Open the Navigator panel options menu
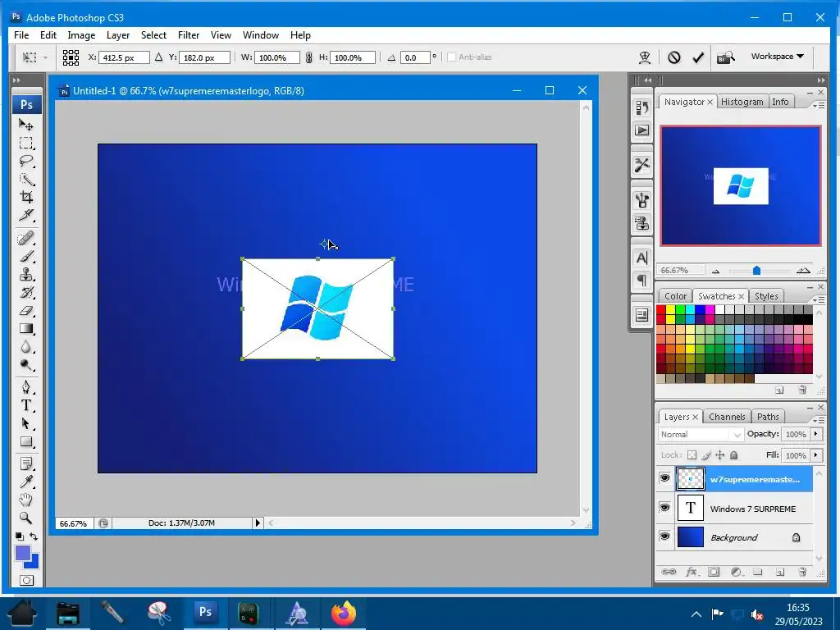Image resolution: width=840 pixels, height=630 pixels. pyautogui.click(x=818, y=106)
